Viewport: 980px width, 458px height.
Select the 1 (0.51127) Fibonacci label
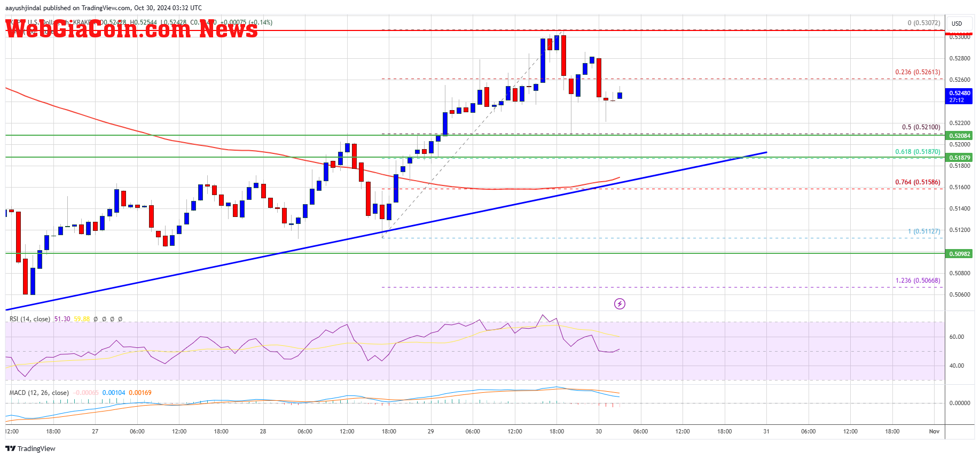click(924, 231)
